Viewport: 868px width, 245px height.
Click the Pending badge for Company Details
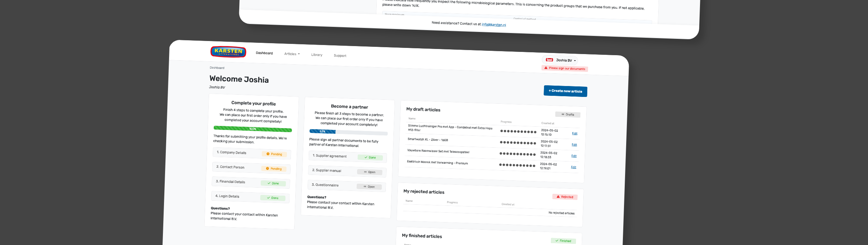[x=274, y=154]
